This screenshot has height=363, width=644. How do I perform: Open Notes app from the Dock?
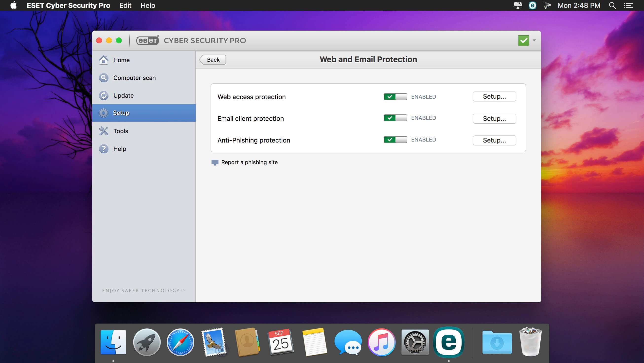point(315,342)
